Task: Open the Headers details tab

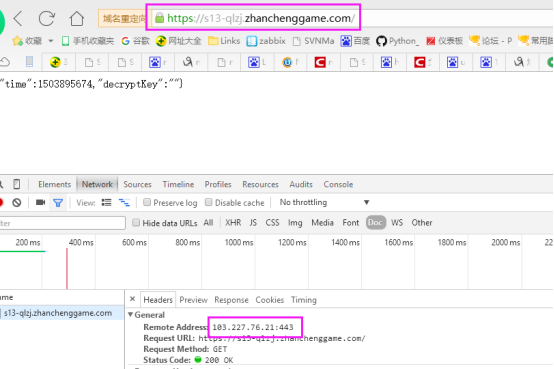Action: 158,300
